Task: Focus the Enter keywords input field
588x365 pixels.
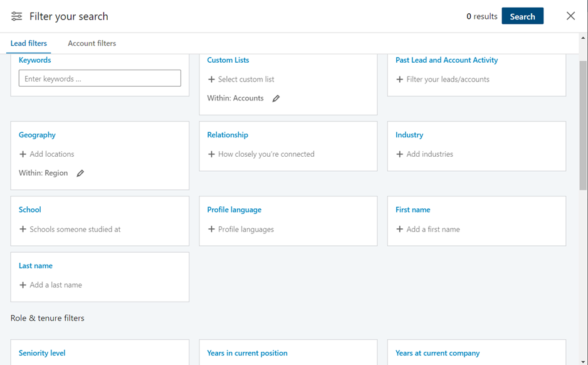Action: [100, 78]
